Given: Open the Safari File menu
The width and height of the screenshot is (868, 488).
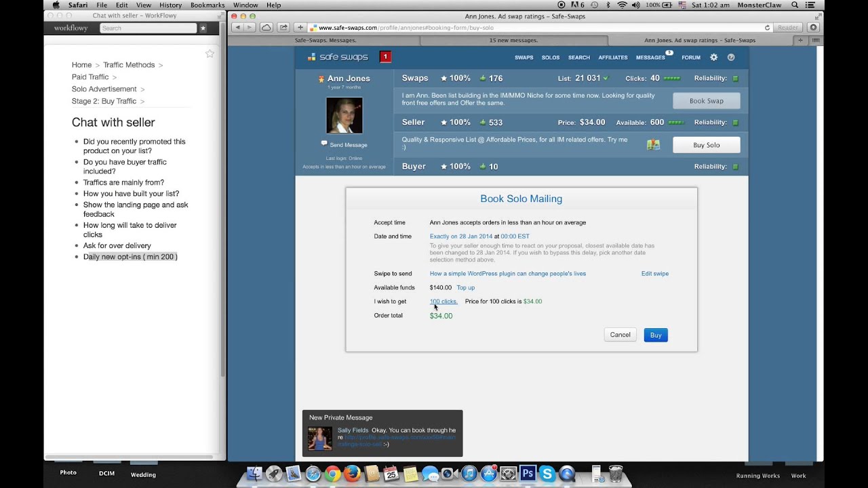Looking at the screenshot, I should pyautogui.click(x=102, y=5).
